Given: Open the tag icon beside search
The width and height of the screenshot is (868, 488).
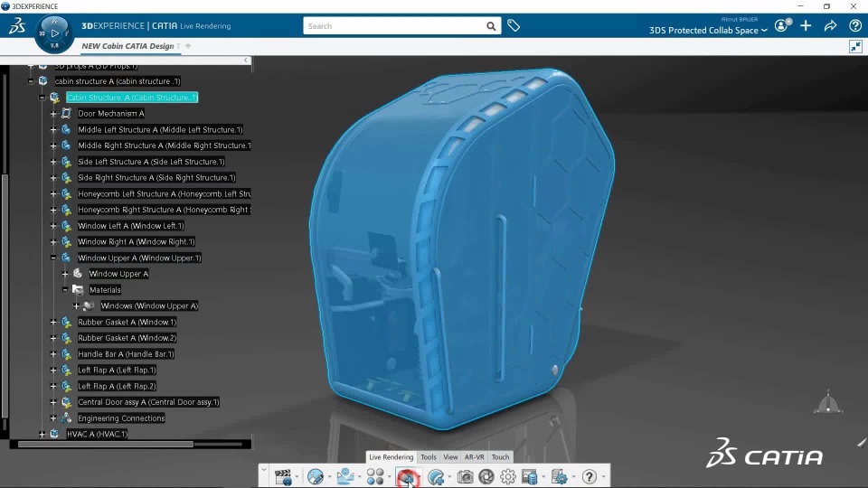Looking at the screenshot, I should (x=514, y=25).
